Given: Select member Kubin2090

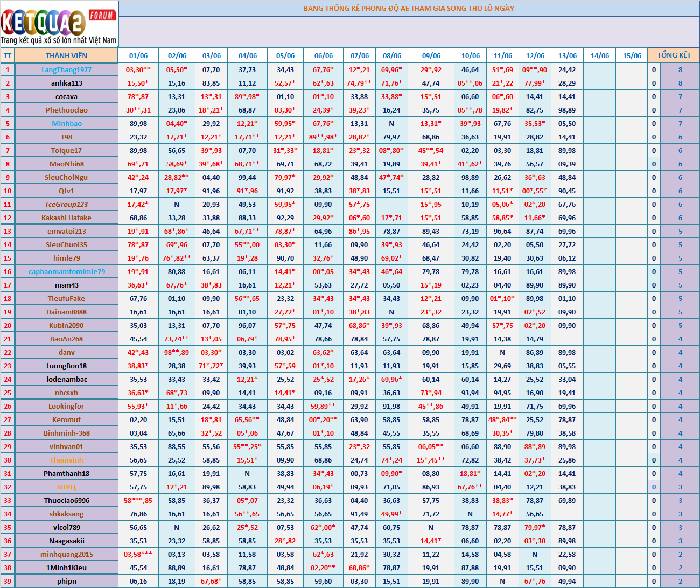Looking at the screenshot, I should (x=66, y=325).
